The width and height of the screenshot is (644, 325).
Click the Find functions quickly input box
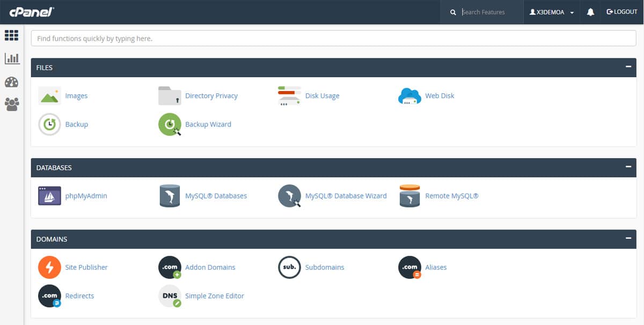[x=334, y=38]
